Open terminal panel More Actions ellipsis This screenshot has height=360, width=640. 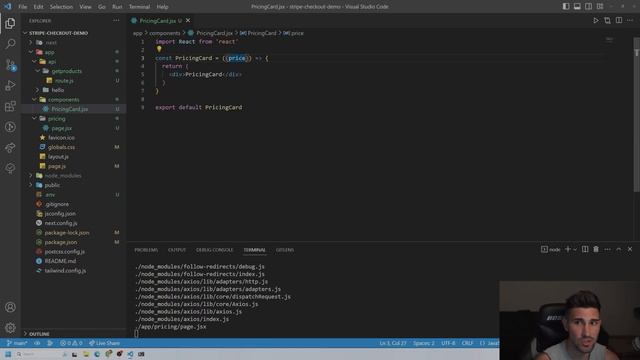607,249
